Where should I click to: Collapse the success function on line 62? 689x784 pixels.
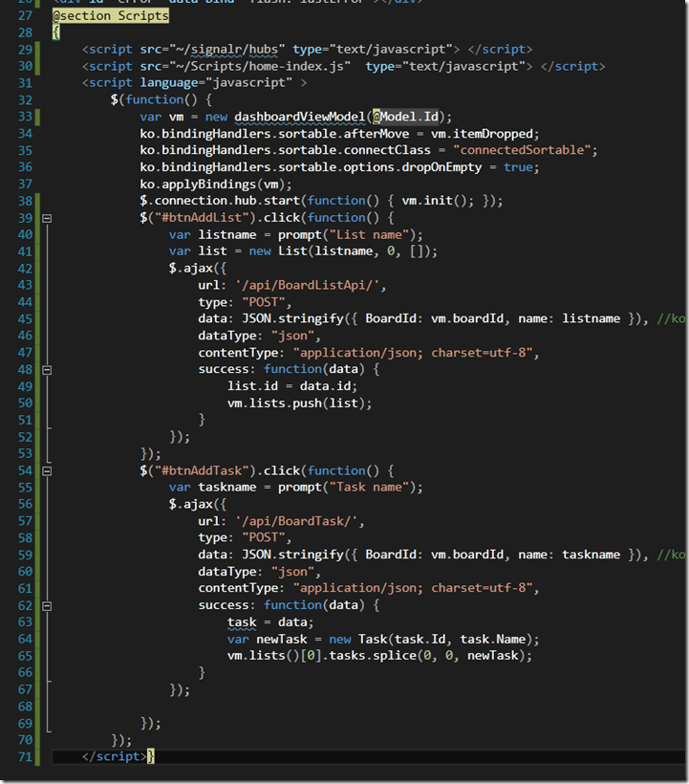coord(47,606)
